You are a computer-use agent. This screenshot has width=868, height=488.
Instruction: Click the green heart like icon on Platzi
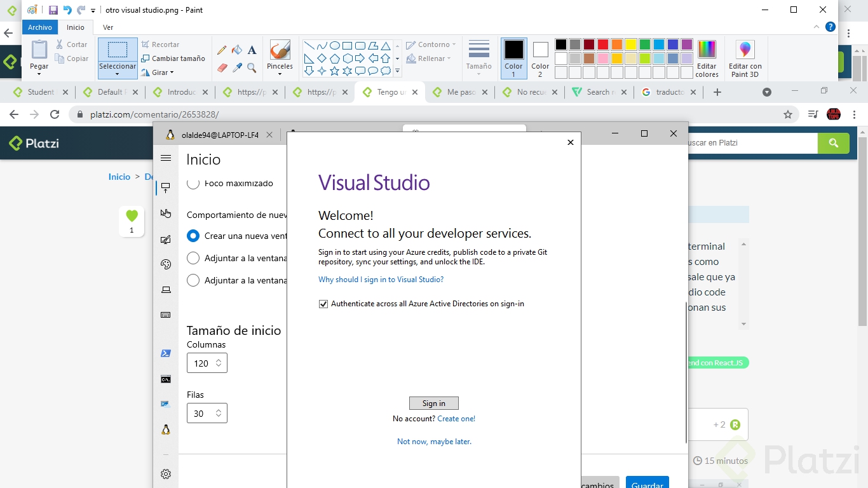pyautogui.click(x=132, y=216)
